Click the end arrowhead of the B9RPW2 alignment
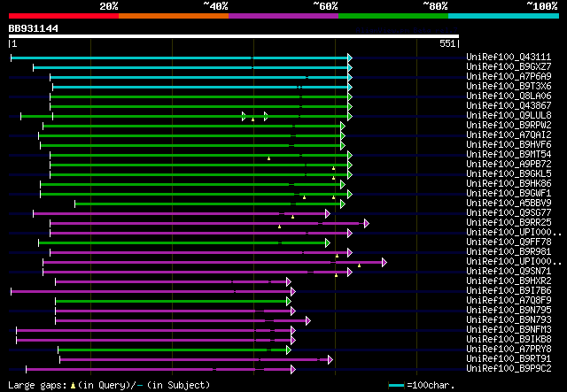The width and height of the screenshot is (567, 392). [x=343, y=126]
